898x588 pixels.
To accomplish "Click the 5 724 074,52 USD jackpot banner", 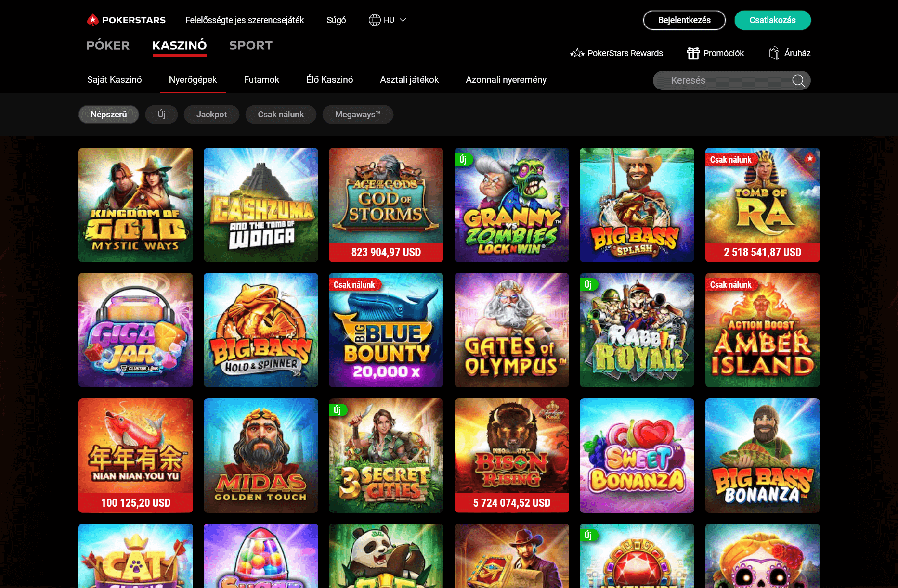I will point(512,503).
